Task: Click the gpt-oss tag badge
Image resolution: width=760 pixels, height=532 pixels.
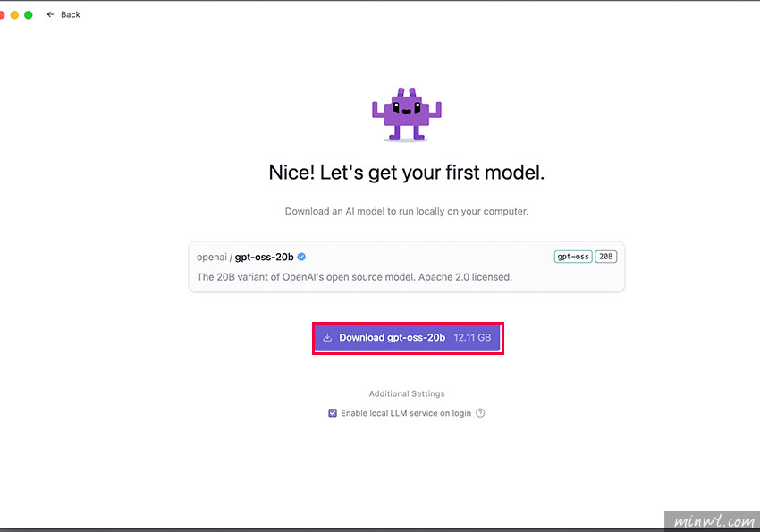Action: (x=573, y=257)
